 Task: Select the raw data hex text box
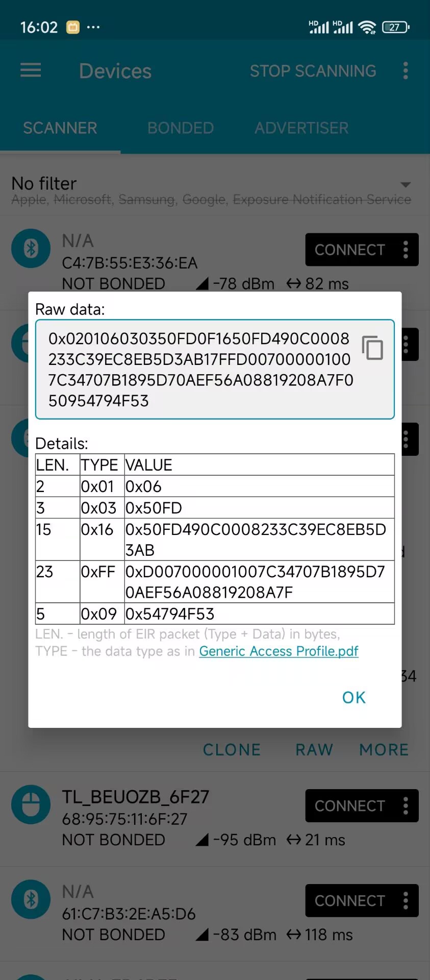pos(215,370)
